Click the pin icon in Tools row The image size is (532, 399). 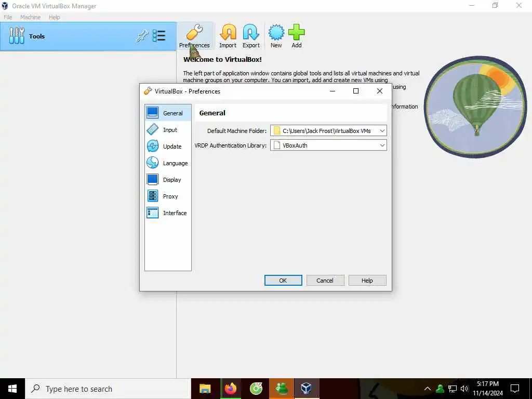click(142, 36)
